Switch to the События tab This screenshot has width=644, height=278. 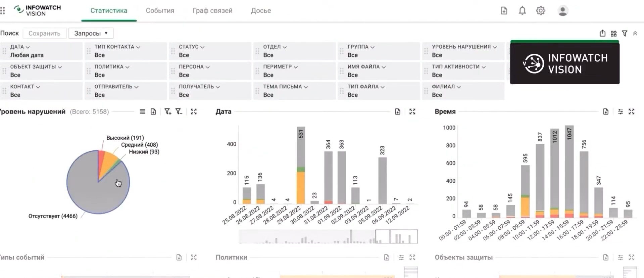160,11
